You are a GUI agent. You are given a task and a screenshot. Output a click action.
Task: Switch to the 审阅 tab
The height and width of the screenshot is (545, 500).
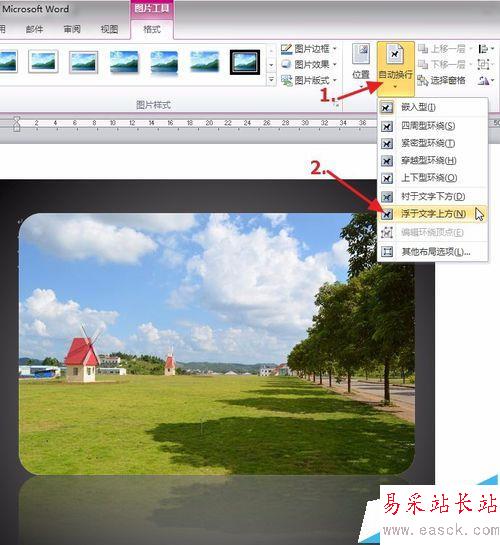(72, 29)
